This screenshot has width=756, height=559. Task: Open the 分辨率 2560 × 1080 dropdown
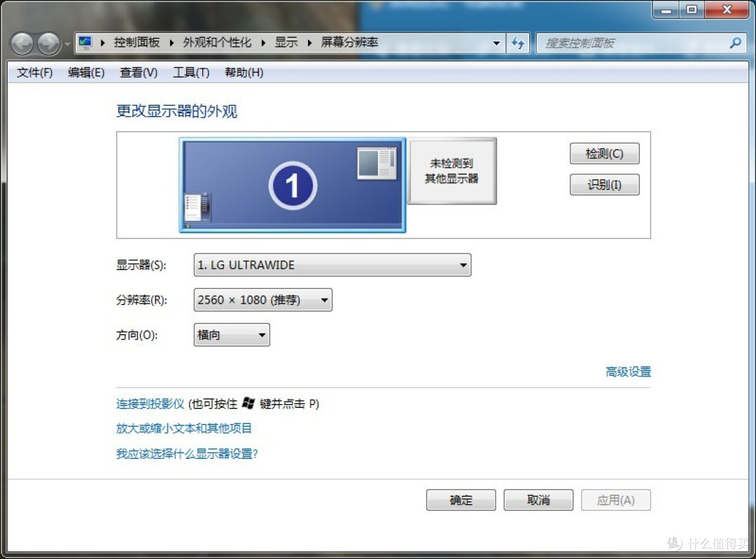(x=262, y=299)
